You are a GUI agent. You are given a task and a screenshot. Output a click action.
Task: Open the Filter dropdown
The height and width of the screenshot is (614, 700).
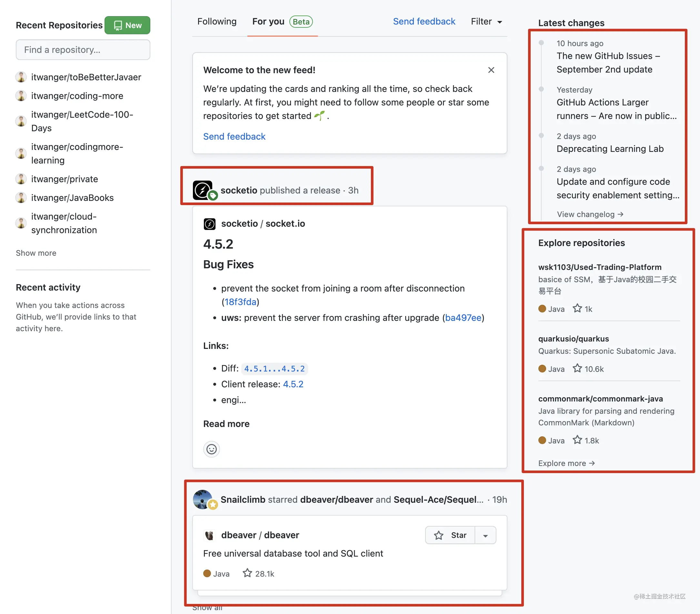pyautogui.click(x=486, y=22)
